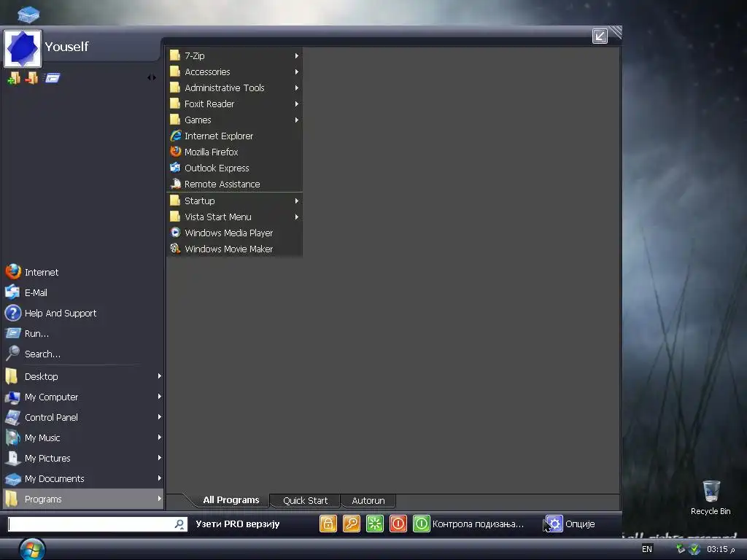Click the Контрола подизања... label
The image size is (747, 560).
pyautogui.click(x=478, y=524)
